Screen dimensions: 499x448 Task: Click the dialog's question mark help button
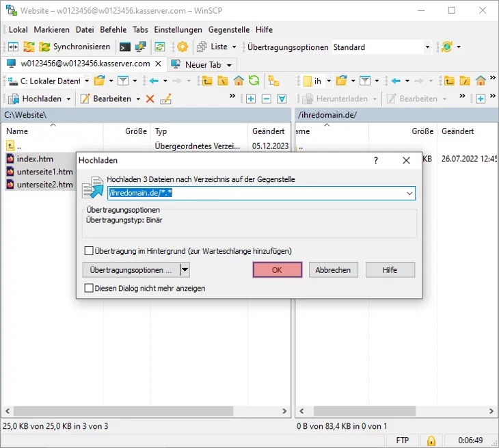pos(376,161)
